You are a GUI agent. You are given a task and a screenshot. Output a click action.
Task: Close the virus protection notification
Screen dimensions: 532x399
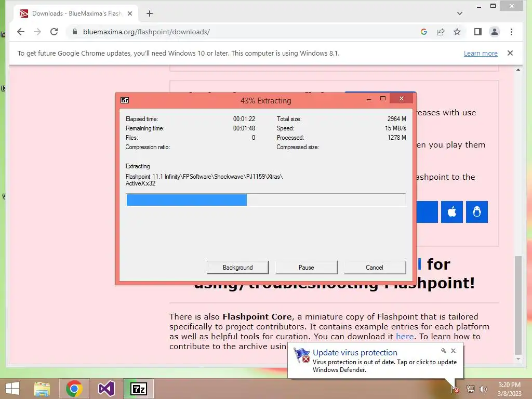click(453, 351)
